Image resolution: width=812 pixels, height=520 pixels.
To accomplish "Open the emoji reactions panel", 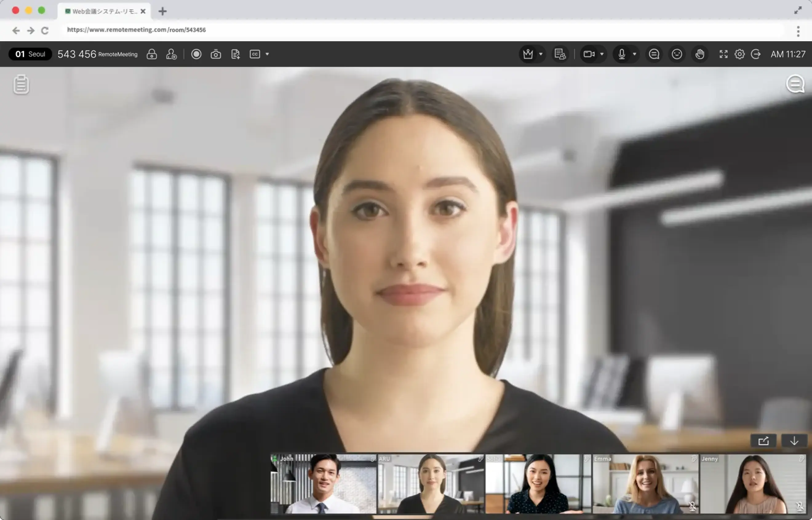I will tap(677, 54).
